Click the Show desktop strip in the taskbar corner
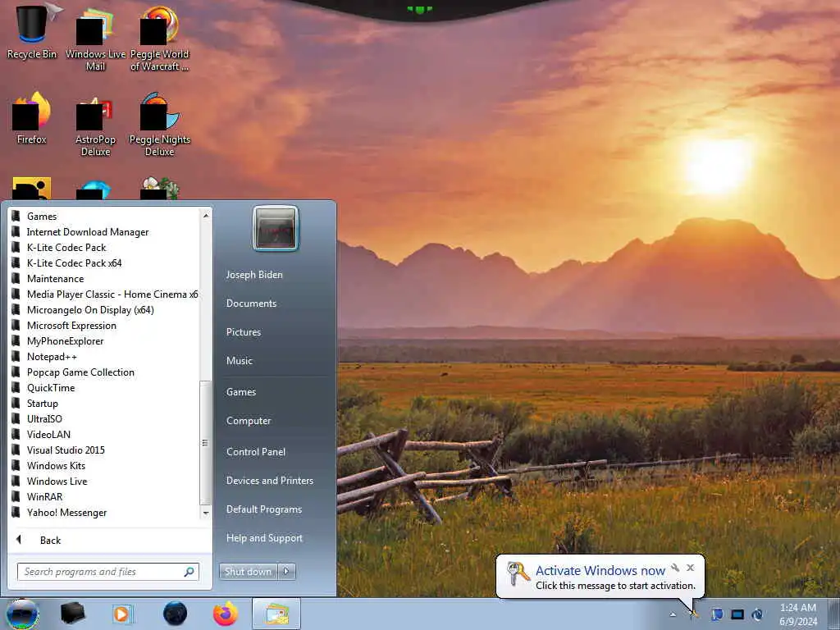Screen dimensions: 840x630 pos(834,614)
